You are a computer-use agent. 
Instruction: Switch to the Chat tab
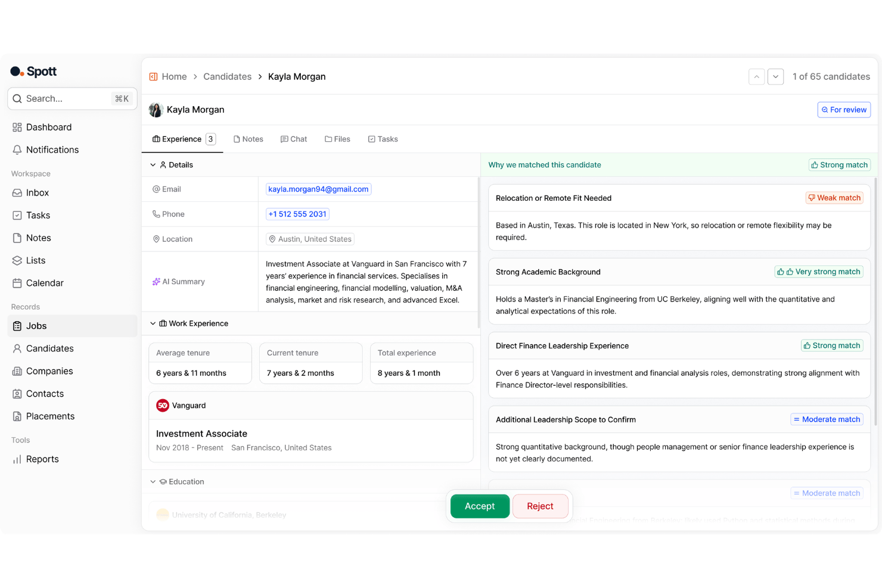(294, 139)
